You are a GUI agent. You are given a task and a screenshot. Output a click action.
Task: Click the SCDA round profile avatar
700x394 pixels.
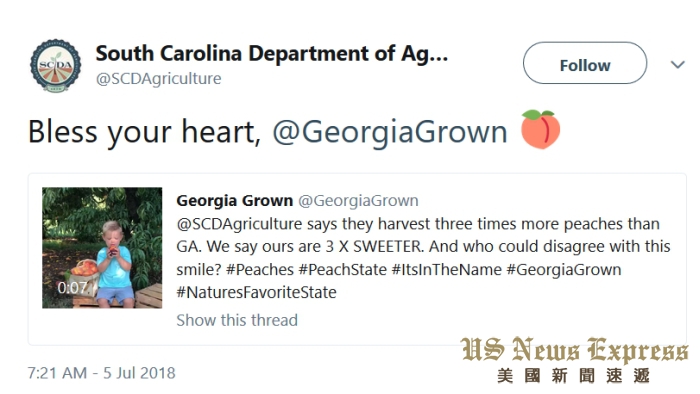coord(56,66)
